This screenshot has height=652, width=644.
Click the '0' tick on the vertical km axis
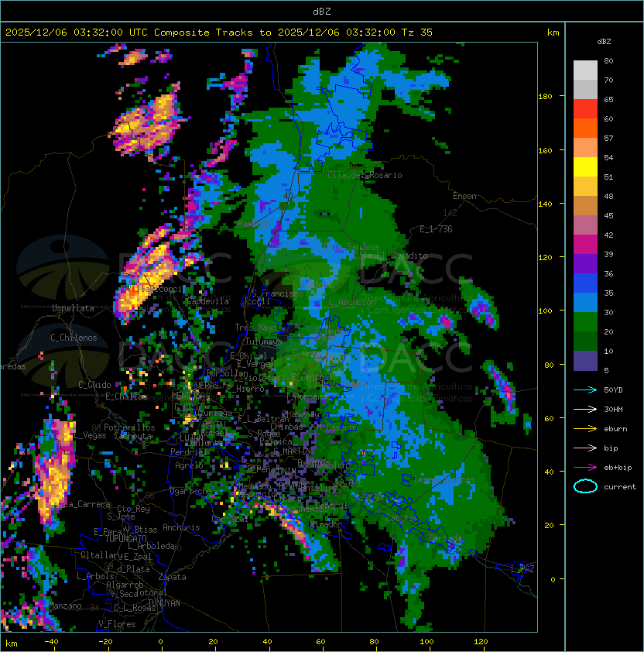click(553, 580)
